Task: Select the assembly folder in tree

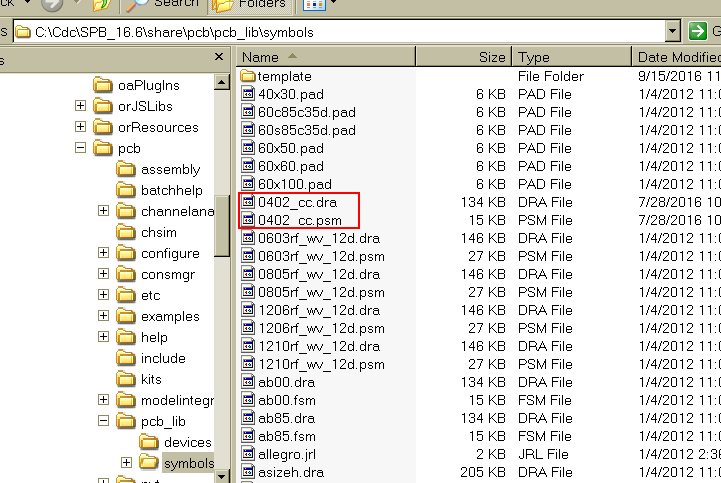Action: click(x=158, y=169)
